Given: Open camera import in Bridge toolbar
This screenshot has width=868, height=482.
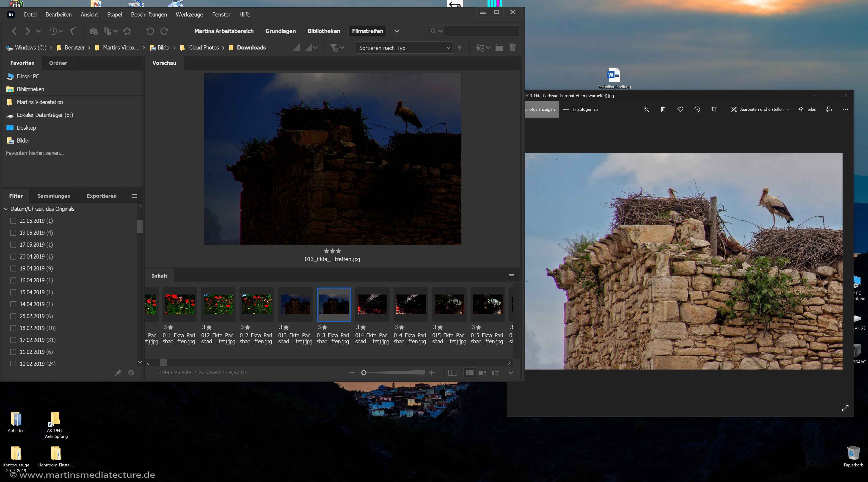Looking at the screenshot, I should [94, 31].
